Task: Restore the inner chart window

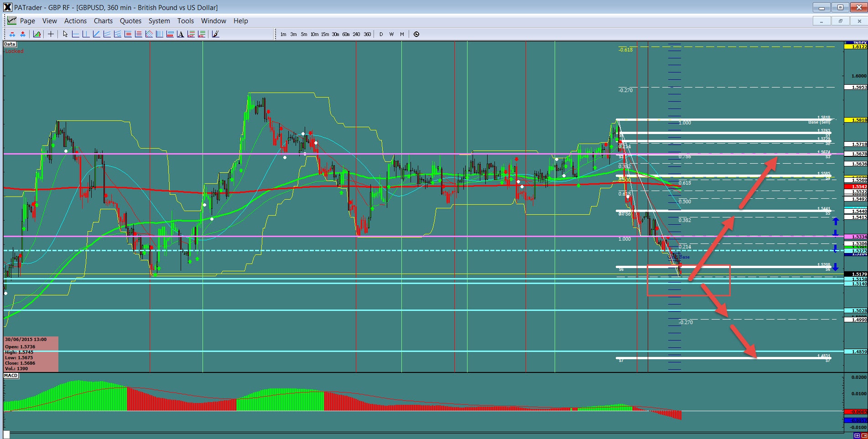Action: click(x=840, y=21)
